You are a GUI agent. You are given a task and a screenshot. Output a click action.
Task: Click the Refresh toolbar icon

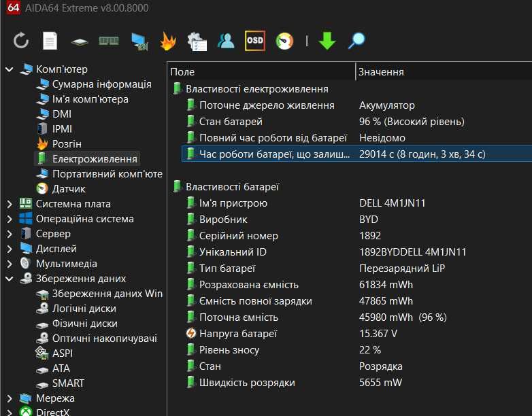coord(21,41)
